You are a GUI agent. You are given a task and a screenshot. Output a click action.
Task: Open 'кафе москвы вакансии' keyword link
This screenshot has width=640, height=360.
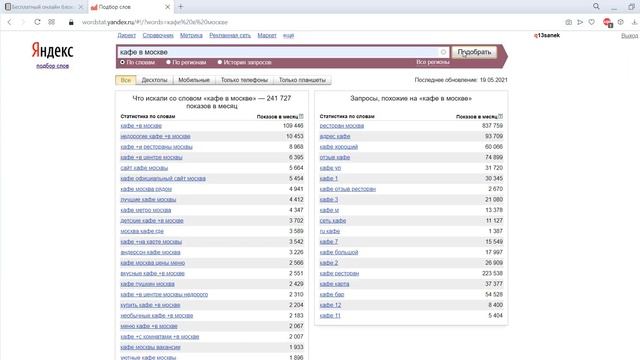[150, 347]
